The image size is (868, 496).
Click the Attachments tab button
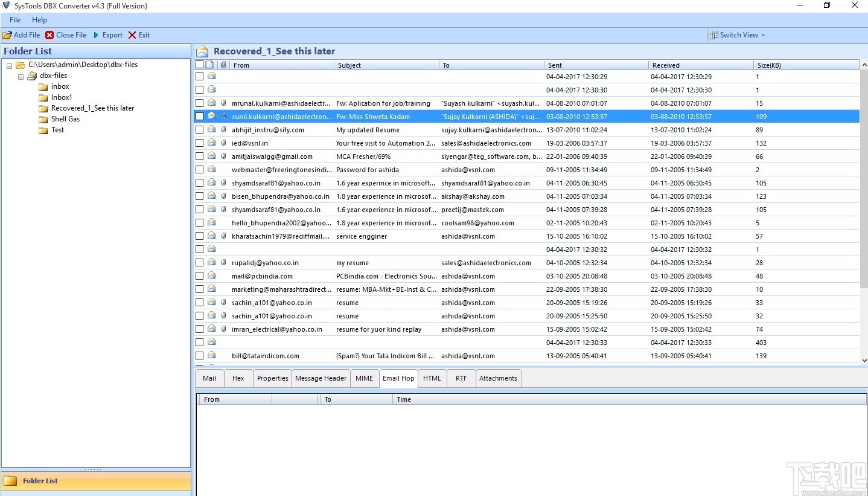click(x=497, y=378)
